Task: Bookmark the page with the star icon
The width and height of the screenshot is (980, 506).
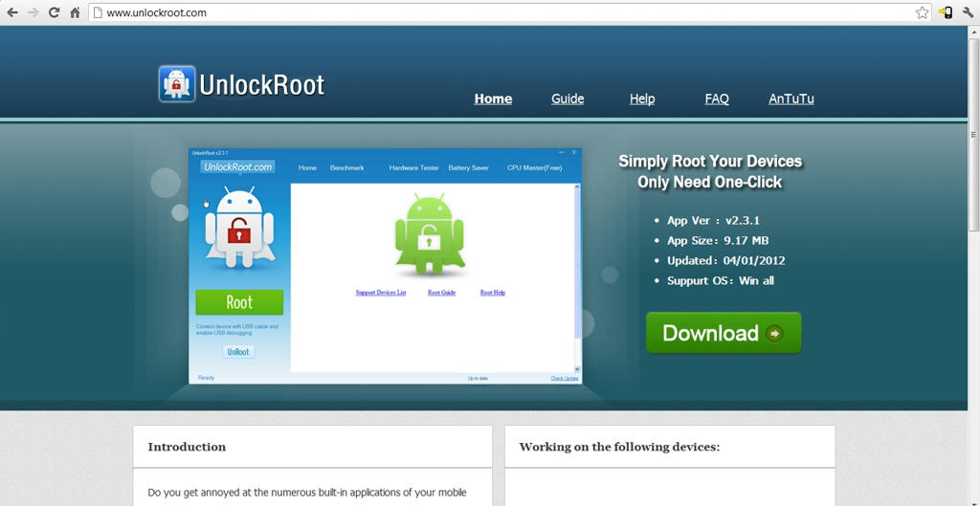Action: click(922, 12)
